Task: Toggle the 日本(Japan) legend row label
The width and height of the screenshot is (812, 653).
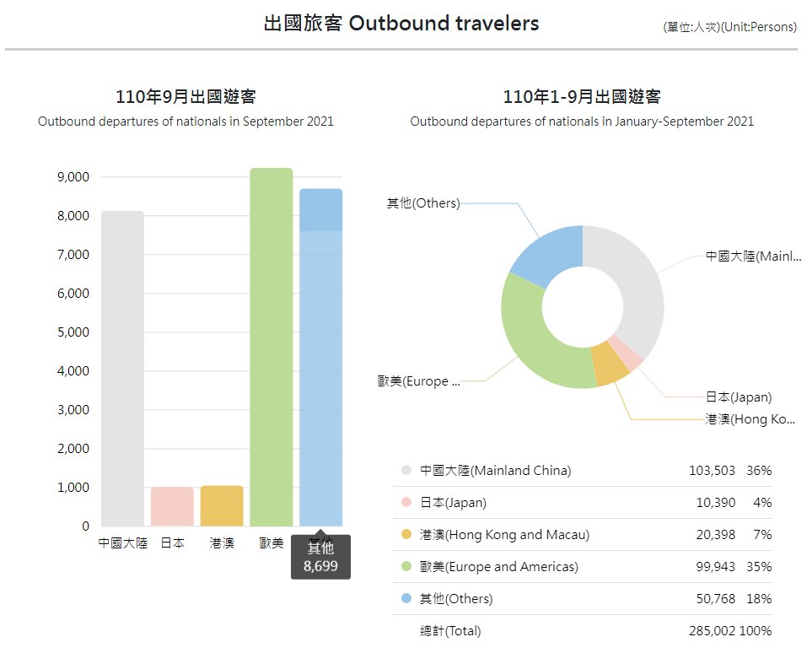Action: pos(453,502)
